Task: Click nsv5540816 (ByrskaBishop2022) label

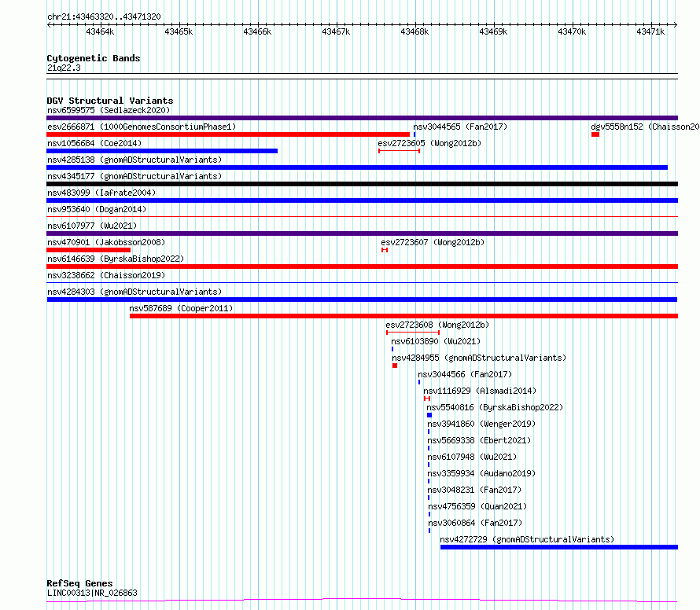Action: (495, 407)
